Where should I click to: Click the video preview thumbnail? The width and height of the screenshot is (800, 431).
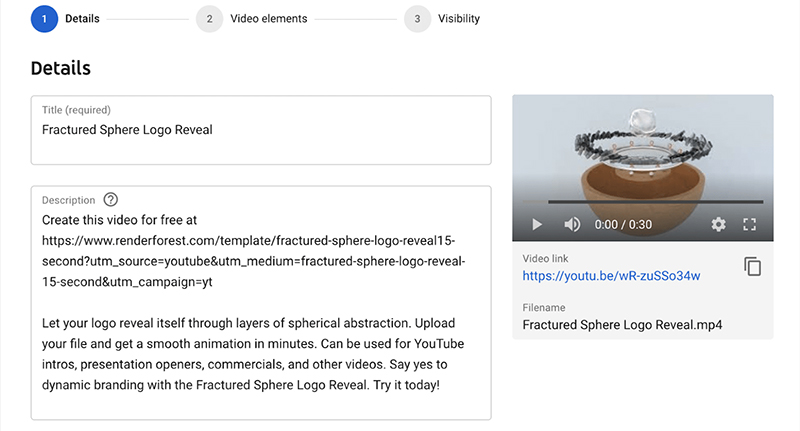point(643,153)
